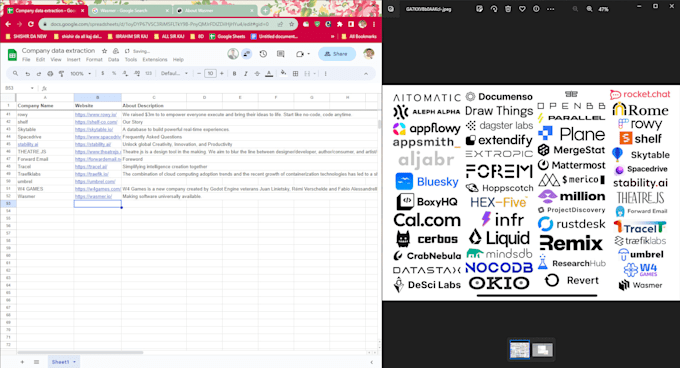Click the search menus magnifier icon

pyautogui.click(x=16, y=74)
